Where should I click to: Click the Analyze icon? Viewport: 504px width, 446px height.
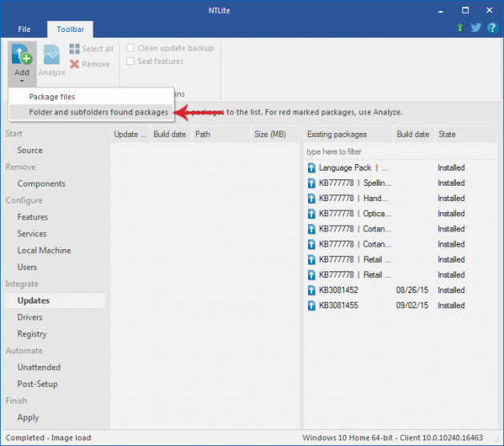(x=52, y=54)
